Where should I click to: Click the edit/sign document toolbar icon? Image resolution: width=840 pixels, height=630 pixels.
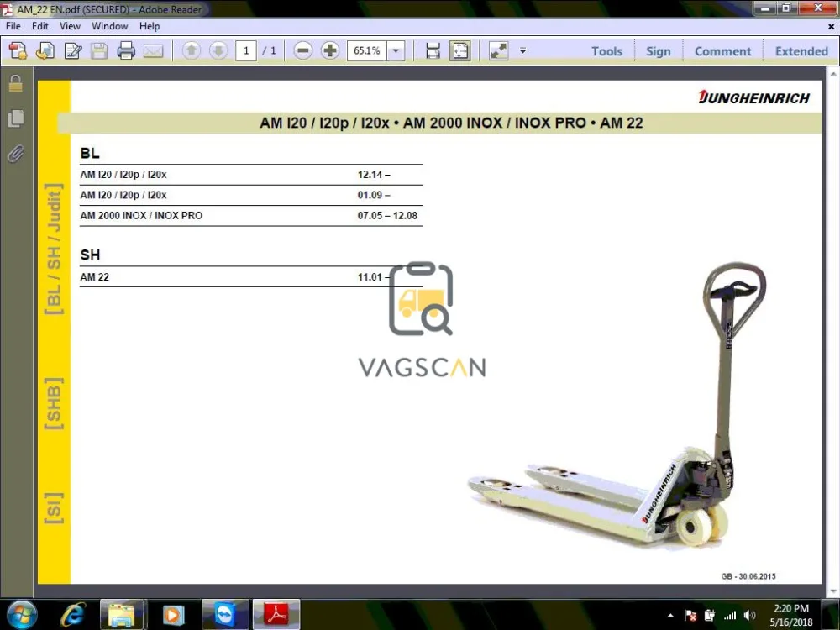pyautogui.click(x=72, y=51)
